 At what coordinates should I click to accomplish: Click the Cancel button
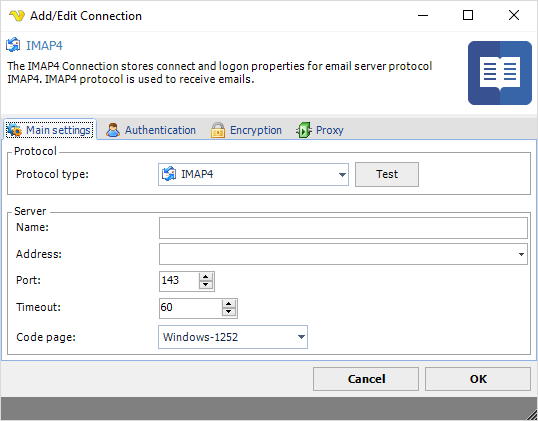pos(366,379)
